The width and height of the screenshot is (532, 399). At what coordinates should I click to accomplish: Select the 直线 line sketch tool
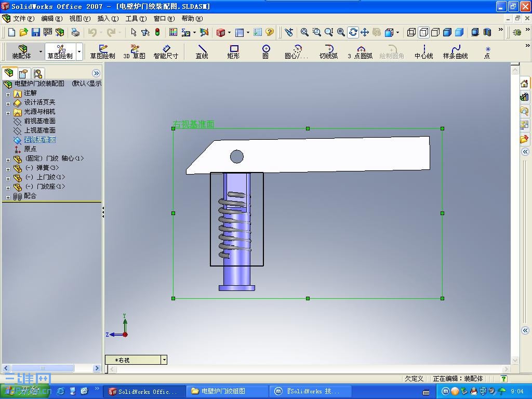tap(202, 52)
